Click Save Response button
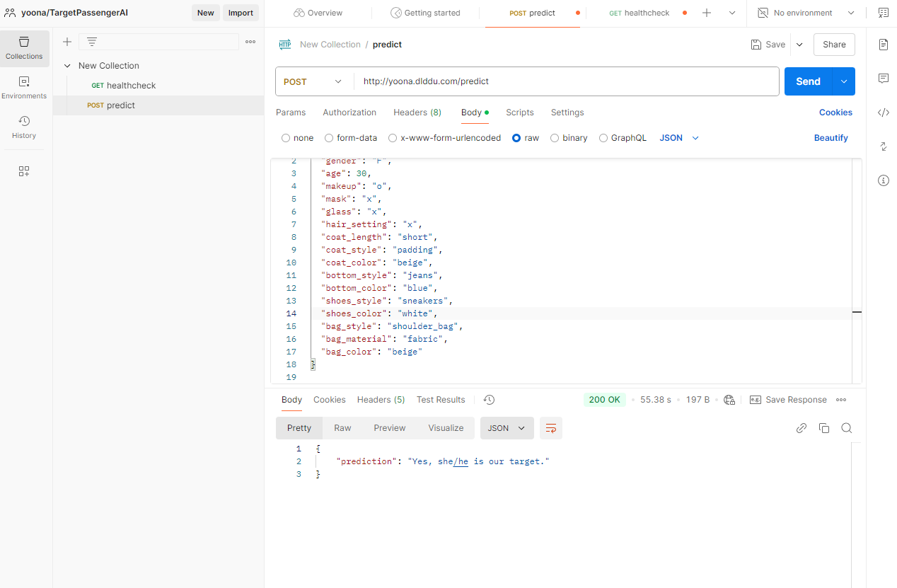The width and height of the screenshot is (897, 588). [x=788, y=400]
